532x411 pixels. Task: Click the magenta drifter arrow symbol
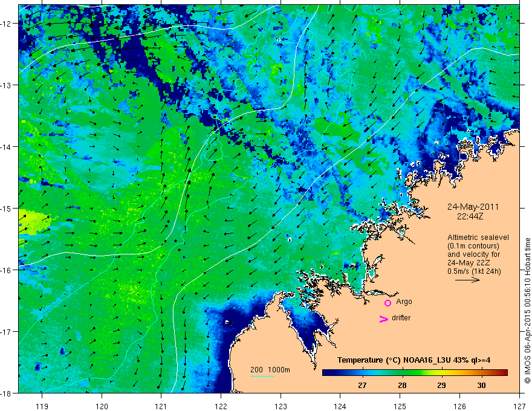[x=384, y=319]
